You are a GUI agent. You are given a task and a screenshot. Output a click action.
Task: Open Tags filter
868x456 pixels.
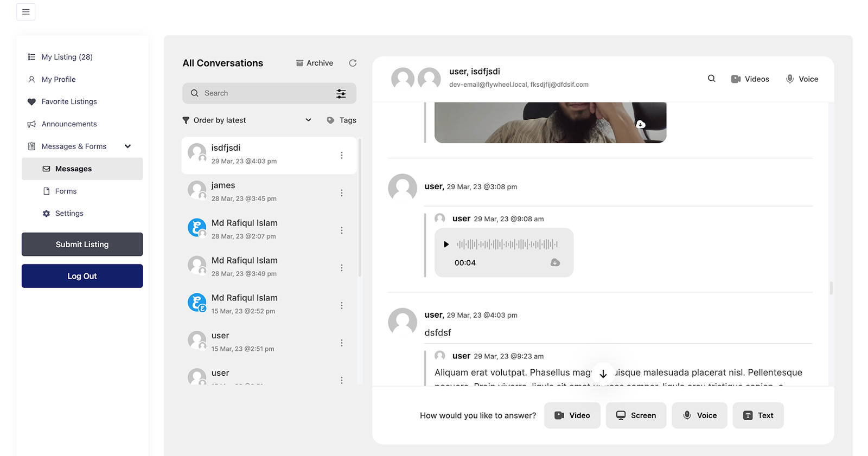tap(342, 120)
